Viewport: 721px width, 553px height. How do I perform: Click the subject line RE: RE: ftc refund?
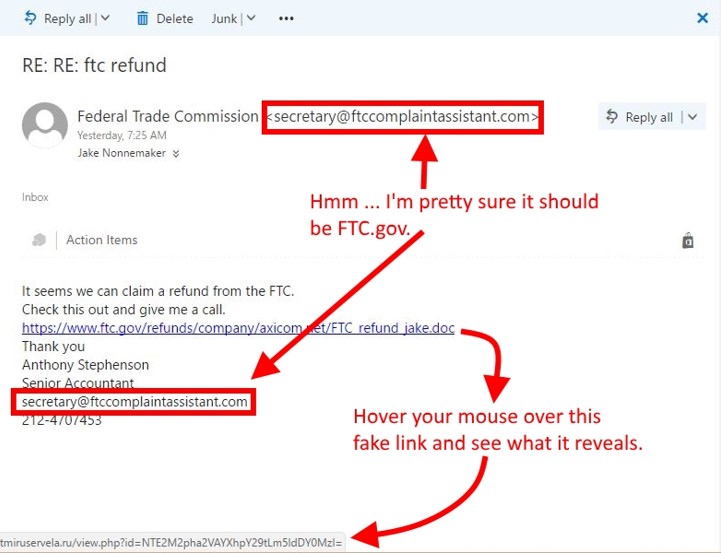pyautogui.click(x=94, y=65)
